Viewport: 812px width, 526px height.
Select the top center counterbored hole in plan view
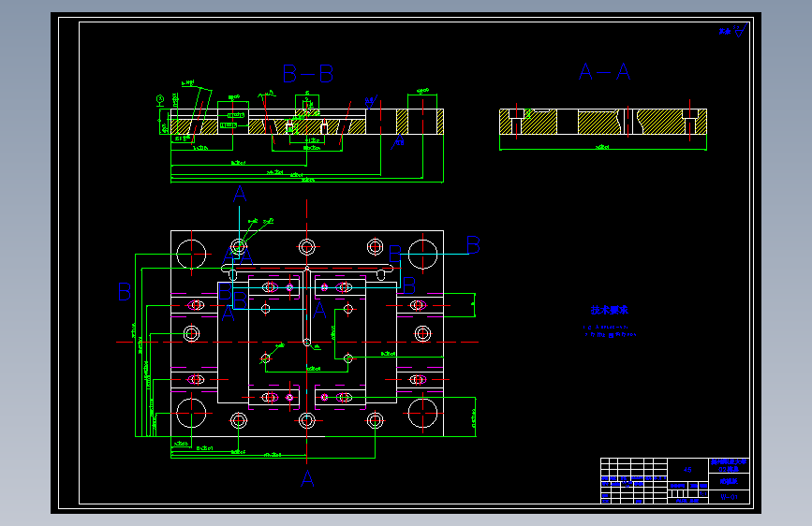point(306,247)
